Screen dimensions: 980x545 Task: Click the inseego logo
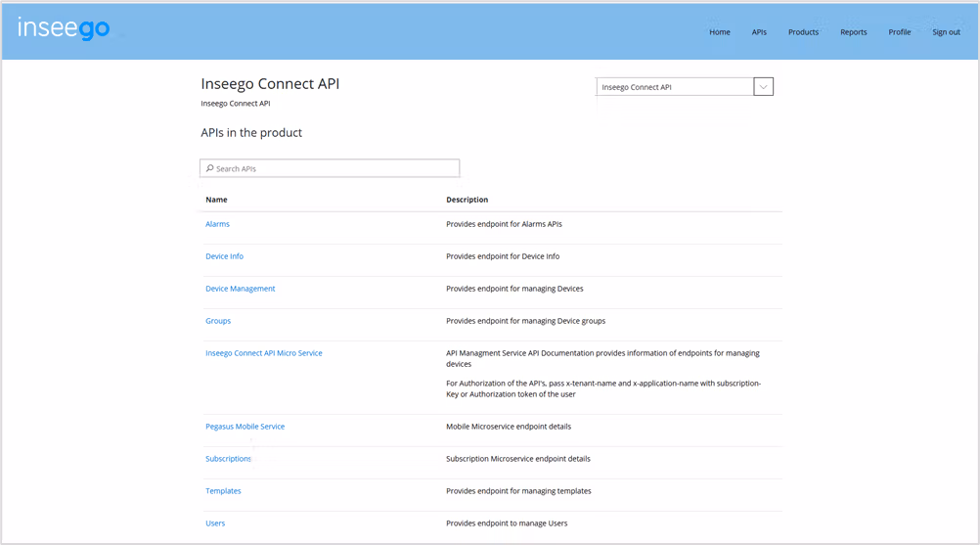64,28
